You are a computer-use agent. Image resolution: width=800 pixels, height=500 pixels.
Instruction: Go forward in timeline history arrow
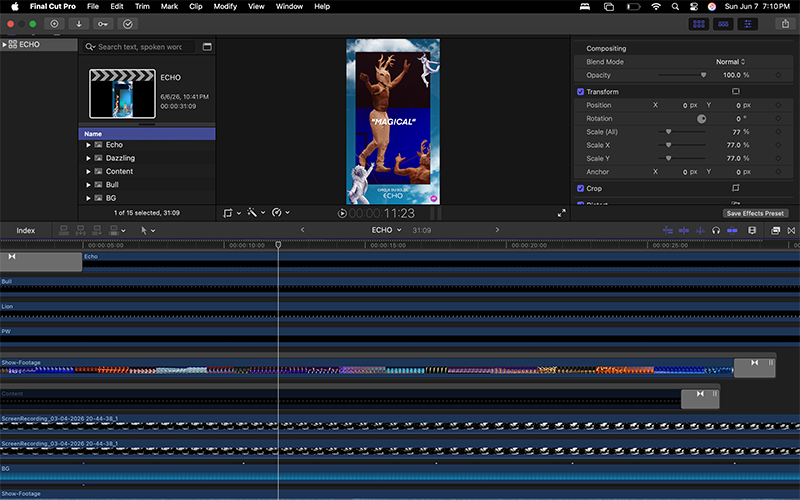click(497, 230)
